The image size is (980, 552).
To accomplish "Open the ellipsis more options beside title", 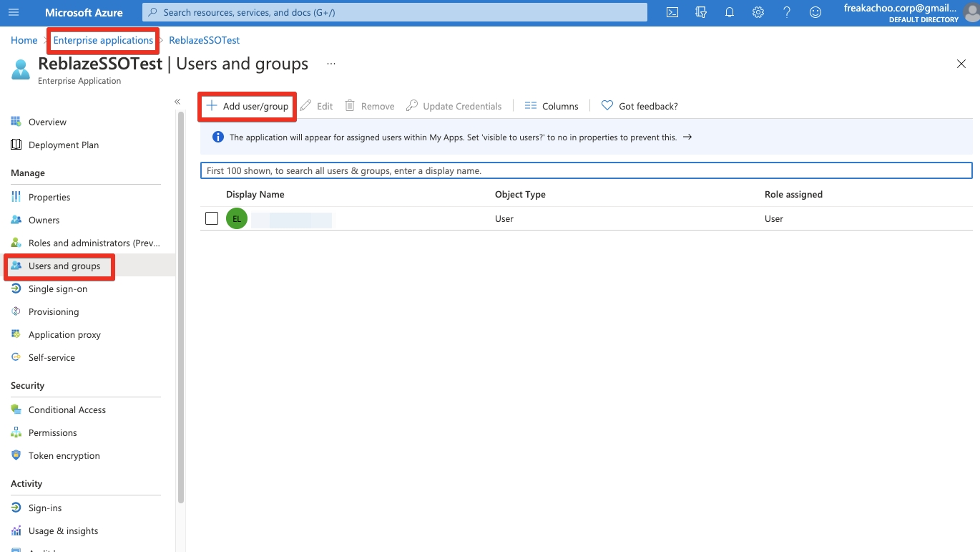I will click(x=331, y=64).
